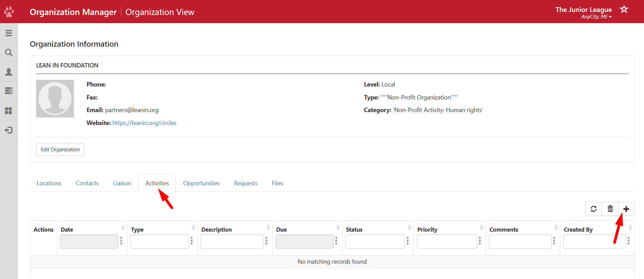This screenshot has height=279, width=644.
Task: Click the partners@leanin.org email text
Action: [132, 110]
